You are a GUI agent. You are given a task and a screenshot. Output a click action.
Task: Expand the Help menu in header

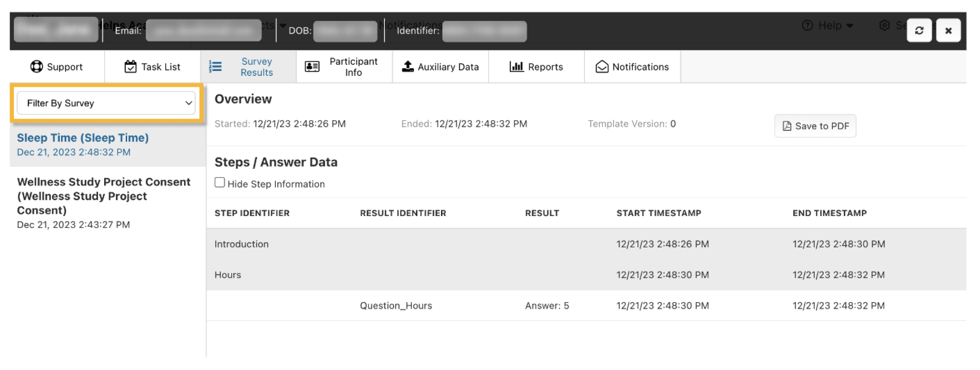pos(828,26)
